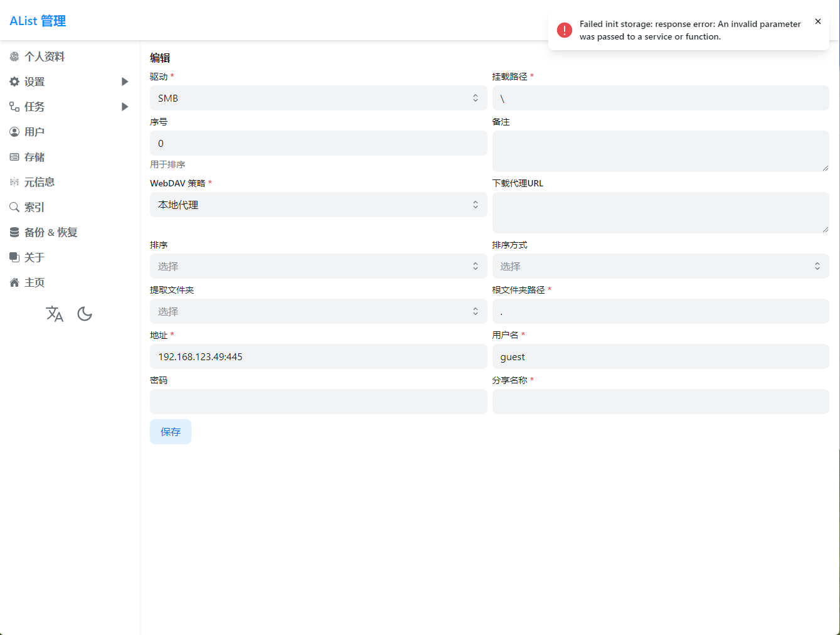Click the 地址 field with 192.168.123.49:445
This screenshot has width=840, height=635.
pos(319,356)
